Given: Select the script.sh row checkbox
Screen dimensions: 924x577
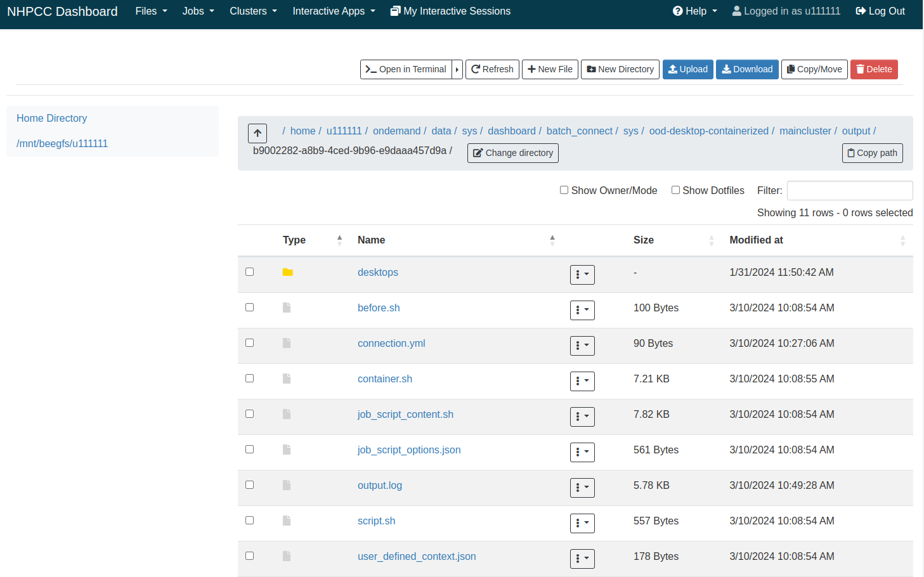Looking at the screenshot, I should (250, 520).
